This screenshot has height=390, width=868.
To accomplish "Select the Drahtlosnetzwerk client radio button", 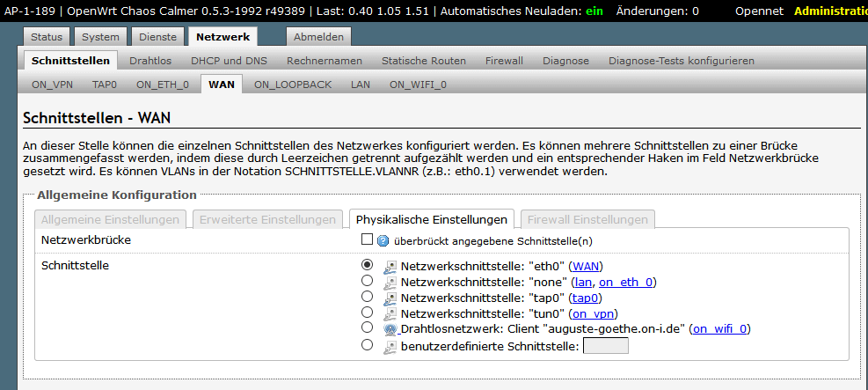I will pyautogui.click(x=368, y=328).
